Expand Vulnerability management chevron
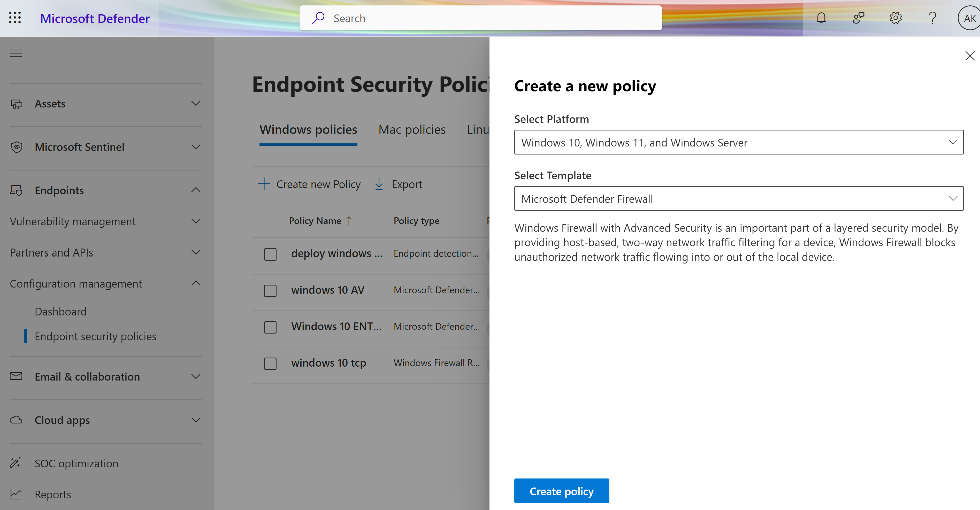Viewport: 980px width, 510px height. tap(196, 221)
